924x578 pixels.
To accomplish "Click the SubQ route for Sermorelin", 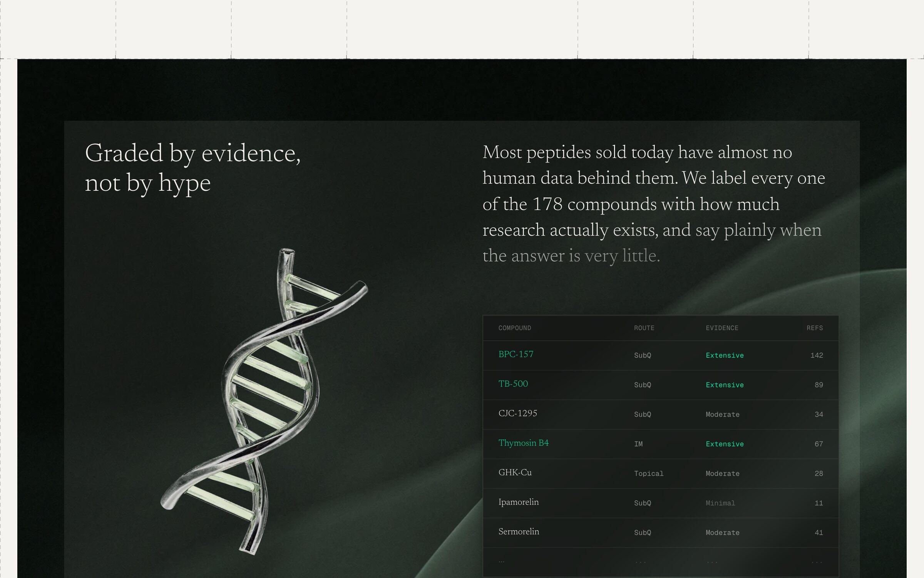I will pyautogui.click(x=643, y=533).
